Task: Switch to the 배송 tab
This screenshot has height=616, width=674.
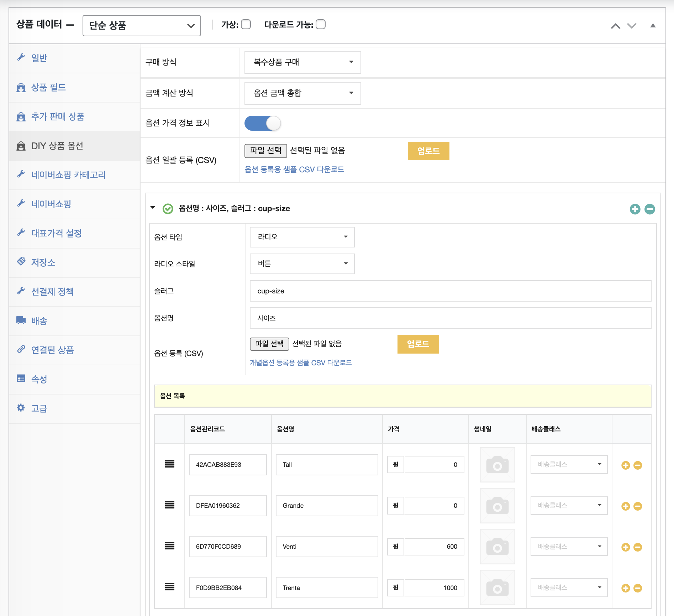Action: 39,321
